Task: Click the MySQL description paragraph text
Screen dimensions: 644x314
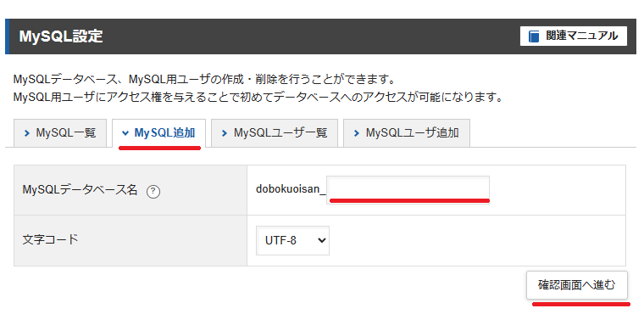Action: point(258,88)
